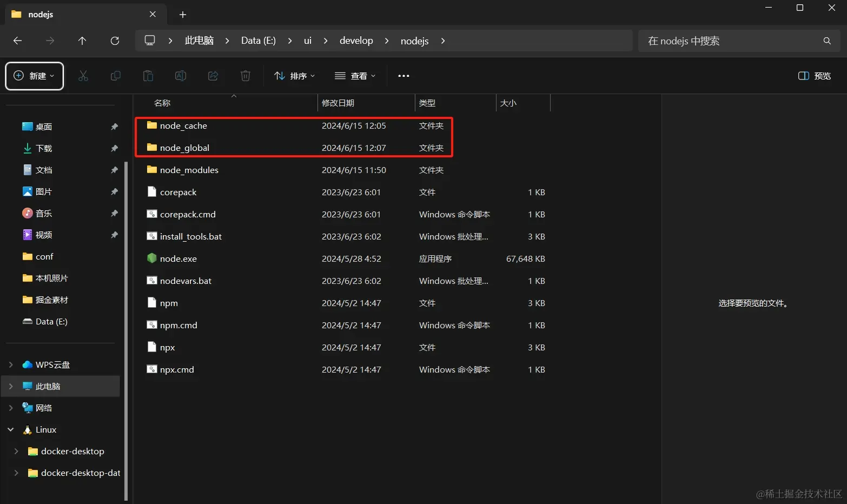Click the Rename toolbar icon

point(181,76)
